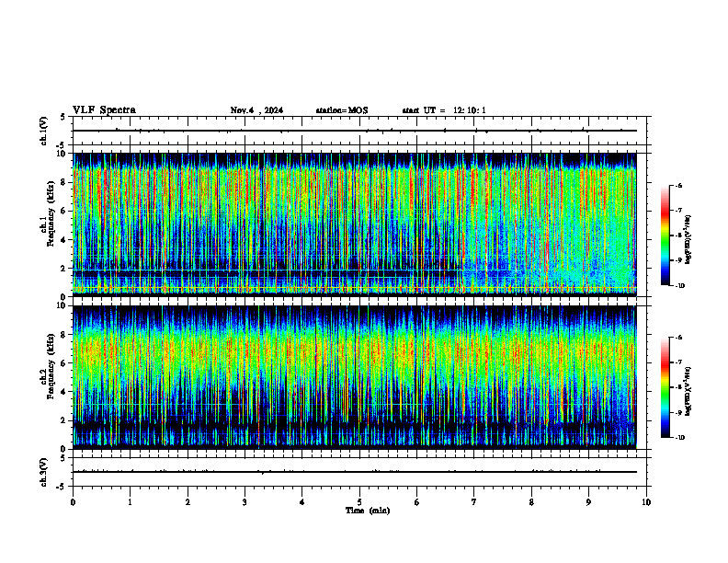Image resolution: width=728 pixels, height=563 pixels.
Task: Click the "ch.3(V)" waveform axis label
Action: point(44,472)
